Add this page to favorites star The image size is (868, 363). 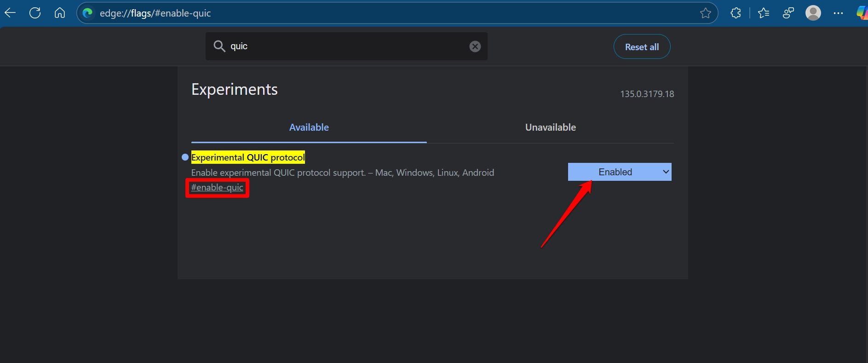tap(705, 13)
